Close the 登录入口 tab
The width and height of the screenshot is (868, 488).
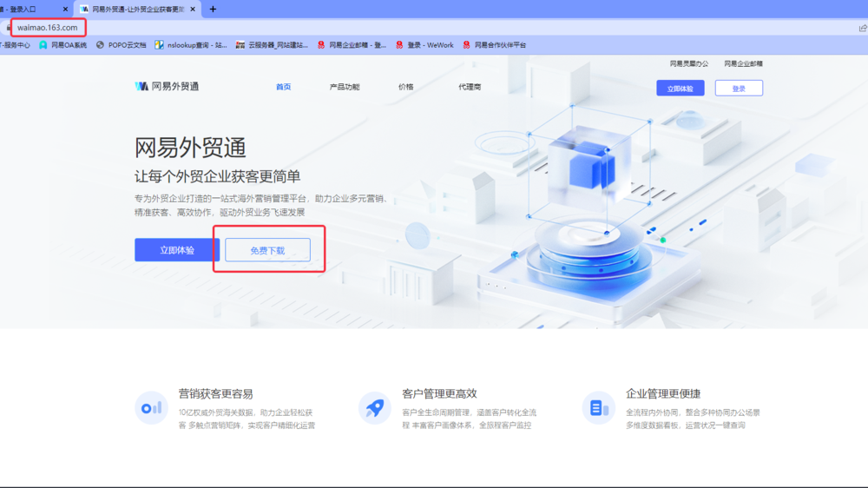tap(65, 10)
